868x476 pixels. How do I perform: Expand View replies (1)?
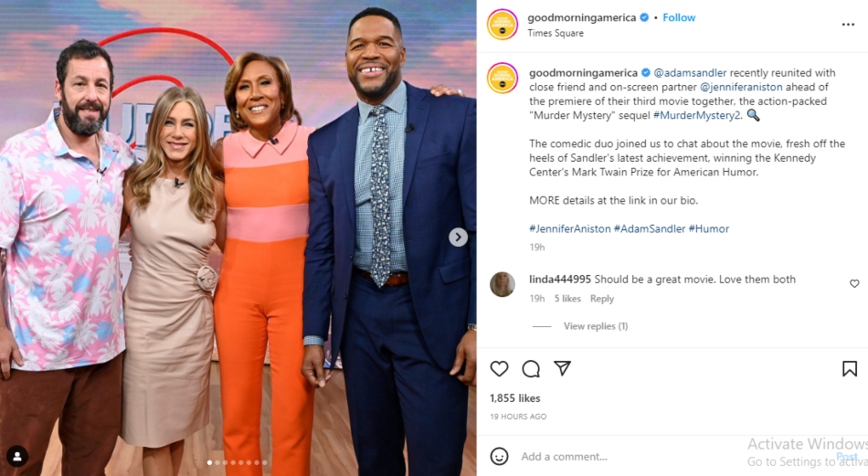click(596, 326)
